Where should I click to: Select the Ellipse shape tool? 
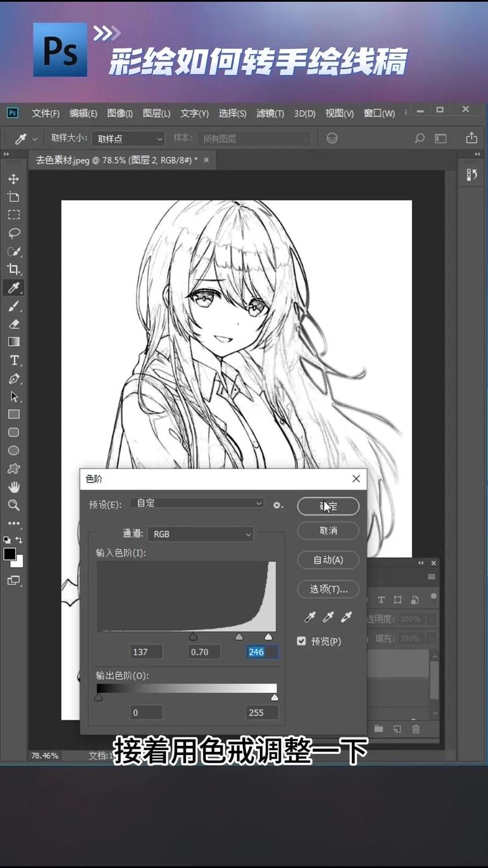coord(13,450)
